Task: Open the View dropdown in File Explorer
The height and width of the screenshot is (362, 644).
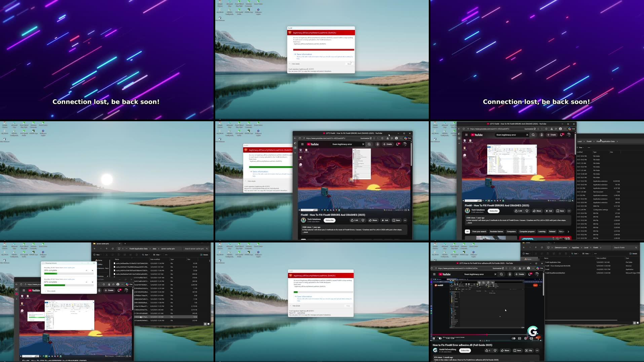Action: click(158, 255)
